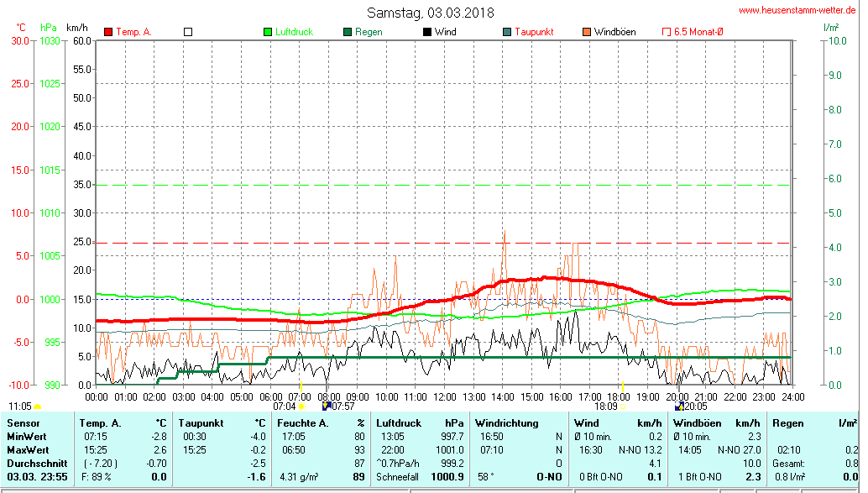This screenshot has width=868, height=493.
Task: Open the www.heusenstamm-wetter.de link
Action: [x=797, y=11]
